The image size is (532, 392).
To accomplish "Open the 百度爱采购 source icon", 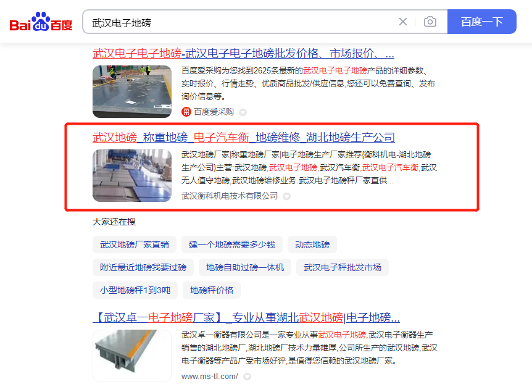I will [186, 112].
